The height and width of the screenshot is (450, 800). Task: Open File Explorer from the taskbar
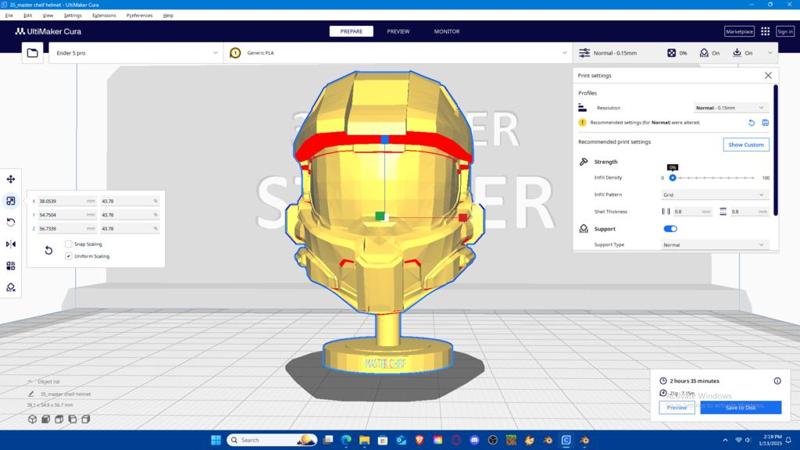364,440
